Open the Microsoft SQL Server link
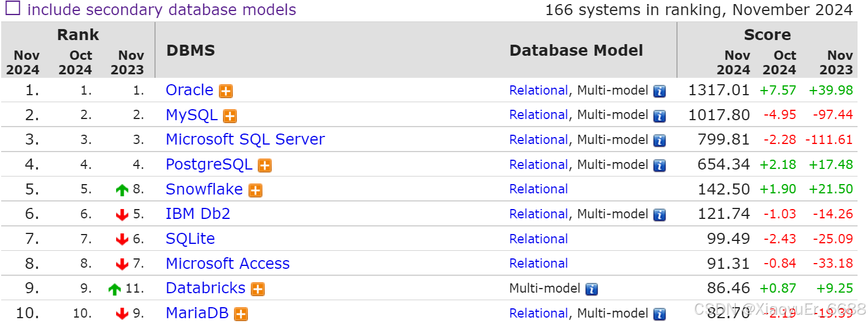This screenshot has width=868, height=324. [x=245, y=139]
